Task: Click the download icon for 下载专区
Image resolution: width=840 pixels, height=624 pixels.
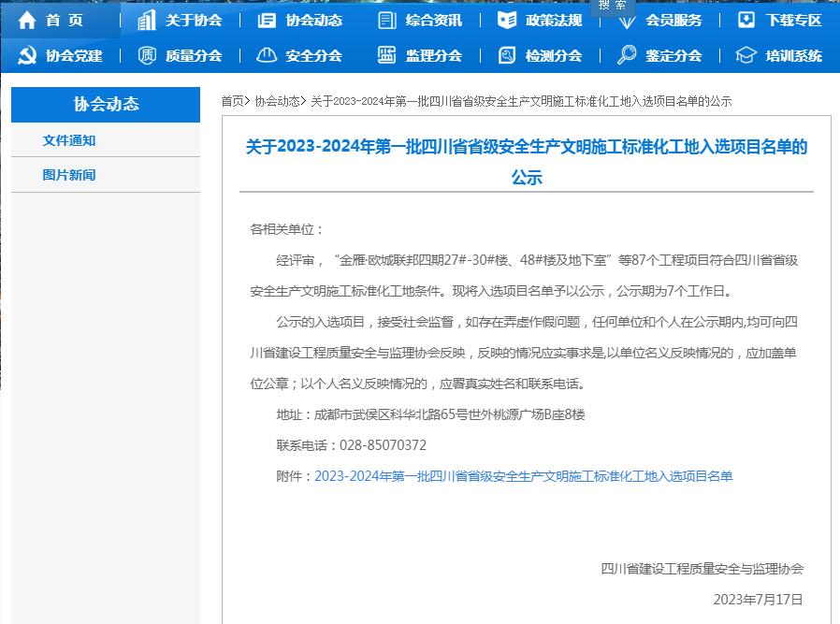Action: tap(746, 21)
